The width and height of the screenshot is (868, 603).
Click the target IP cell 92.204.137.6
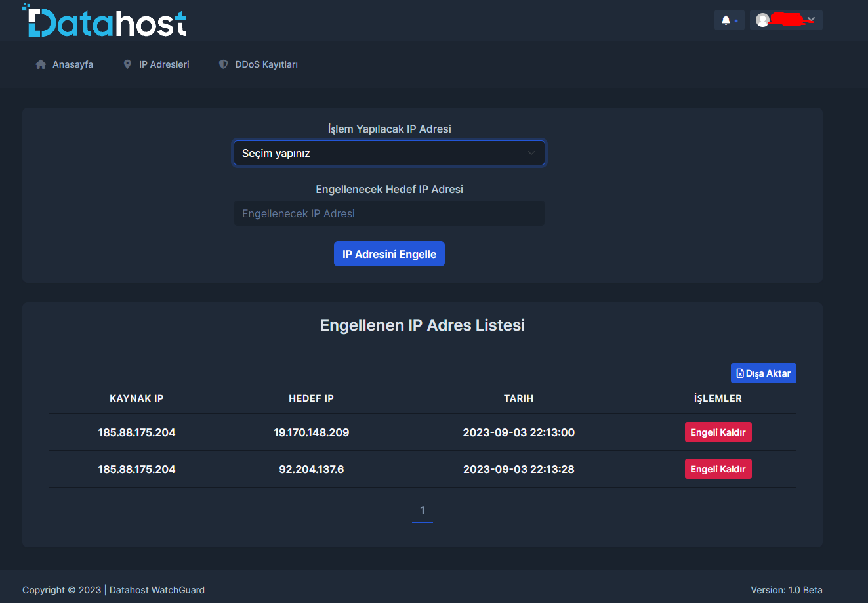coord(311,469)
